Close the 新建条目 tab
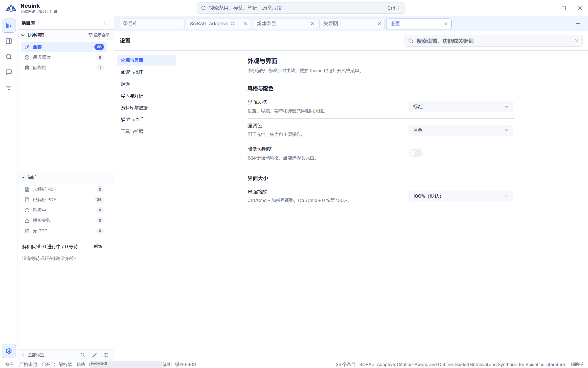 point(313,24)
